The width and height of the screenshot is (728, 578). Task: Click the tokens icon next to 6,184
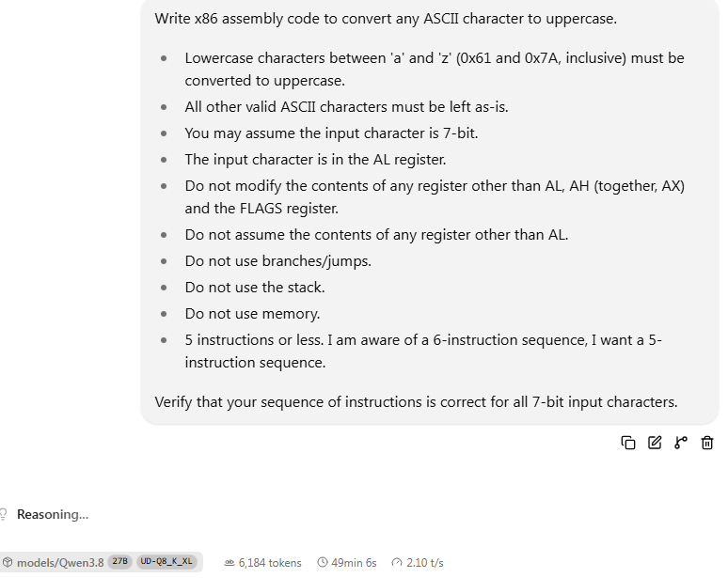click(229, 563)
